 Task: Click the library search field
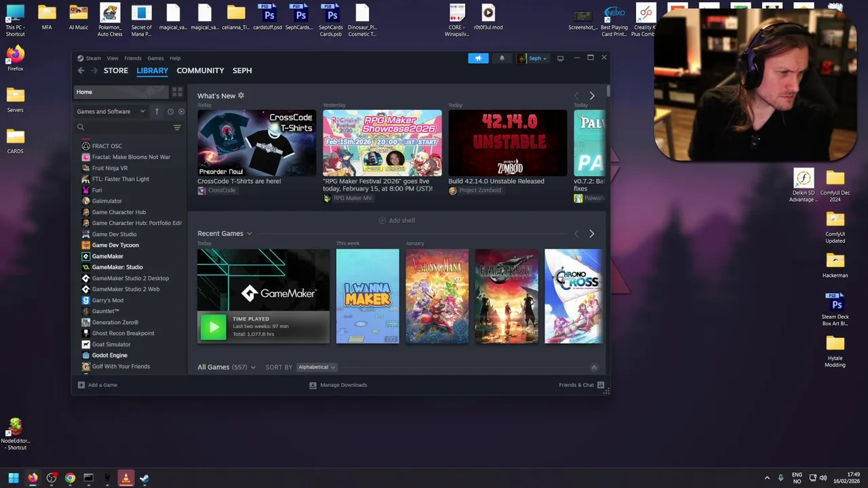click(123, 127)
